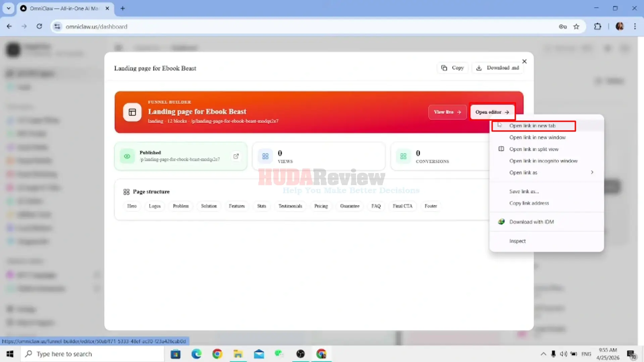Viewport: 644px width, 362px height.
Task: Click the Copy button in modal header
Action: pyautogui.click(x=452, y=68)
